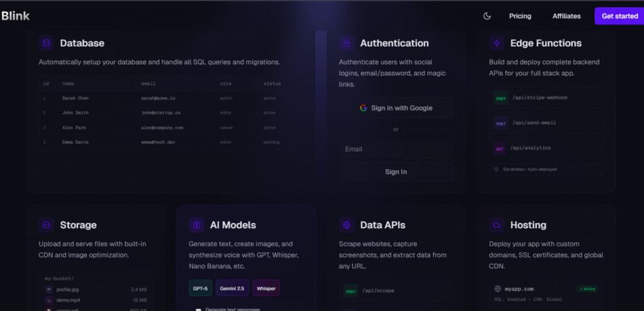Click the Edge Functions lightning icon
Image resolution: width=644 pixels, height=311 pixels.
click(x=497, y=43)
